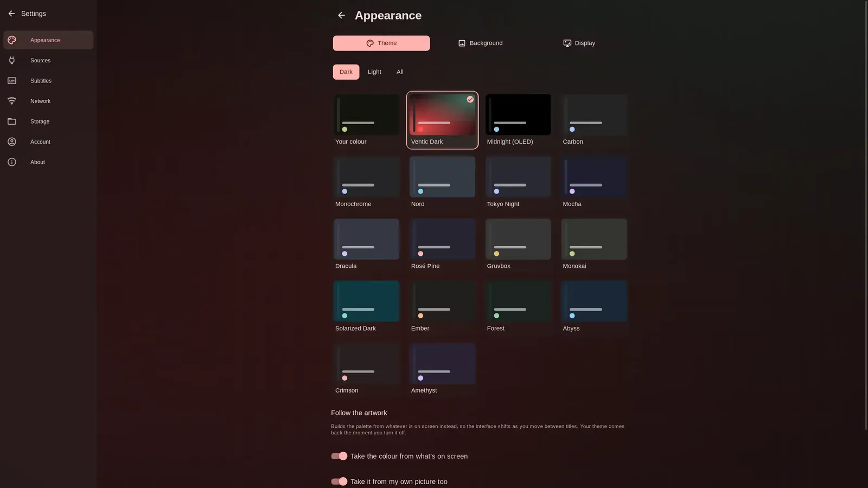
Task: Choose the Midnight (OLED) theme
Action: pyautogui.click(x=518, y=120)
